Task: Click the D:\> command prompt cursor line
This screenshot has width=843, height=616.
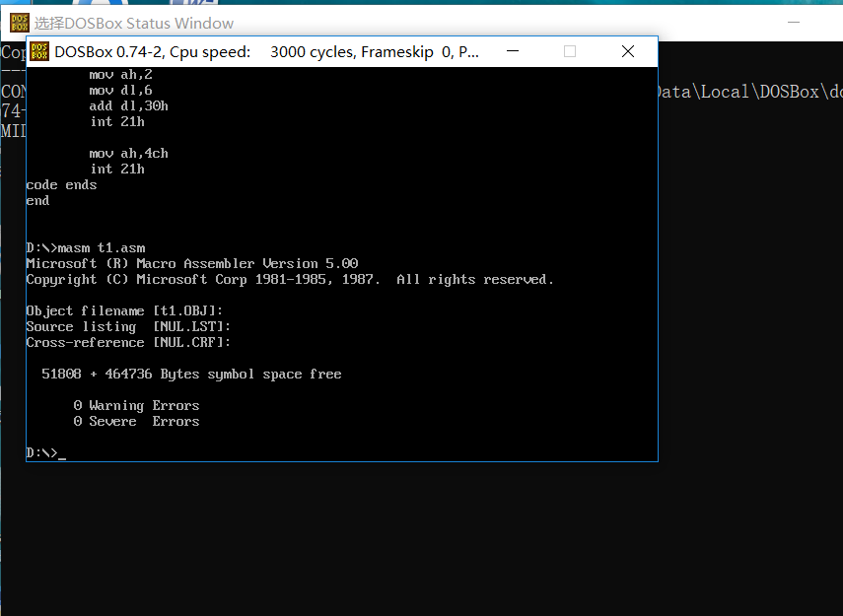Action: pyautogui.click(x=45, y=453)
